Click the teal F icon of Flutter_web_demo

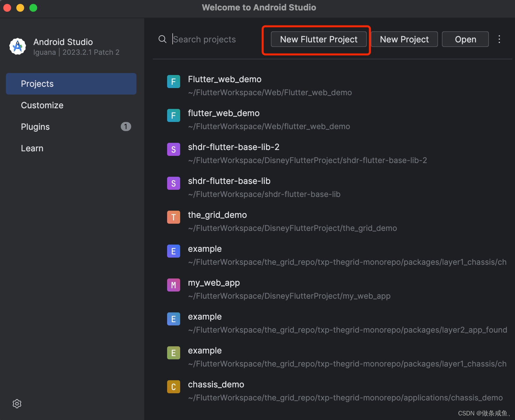pos(174,82)
